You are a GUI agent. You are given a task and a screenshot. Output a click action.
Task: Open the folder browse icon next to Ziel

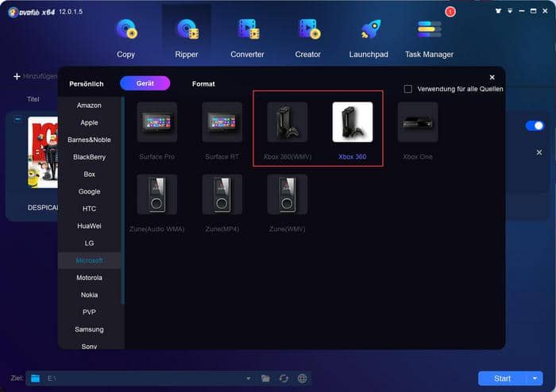click(x=265, y=379)
